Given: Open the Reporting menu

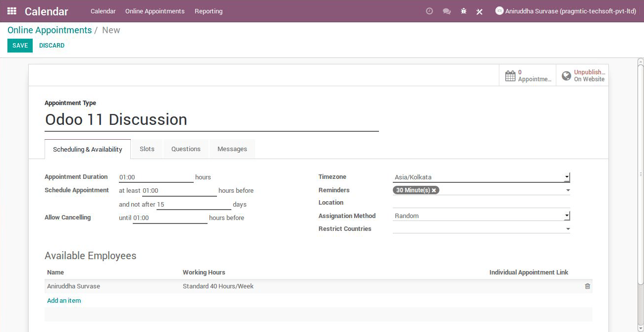Looking at the screenshot, I should tap(209, 11).
